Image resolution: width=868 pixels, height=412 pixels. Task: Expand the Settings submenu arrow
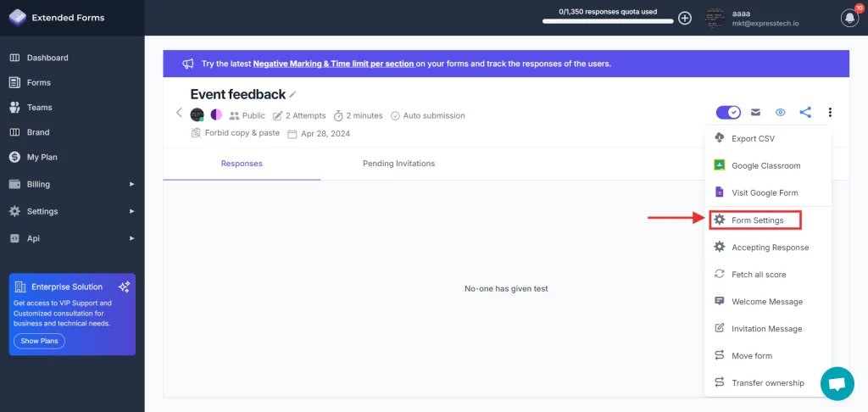[x=131, y=211]
